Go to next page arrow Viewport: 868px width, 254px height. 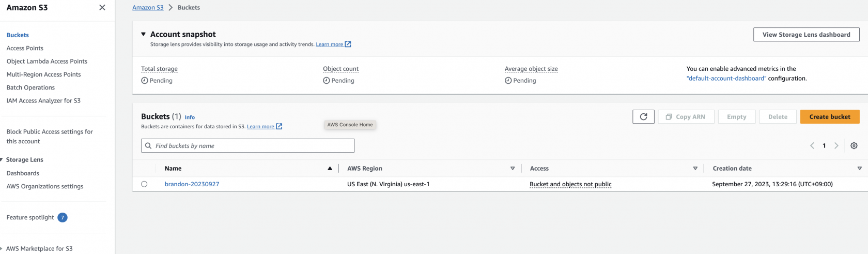pos(836,146)
